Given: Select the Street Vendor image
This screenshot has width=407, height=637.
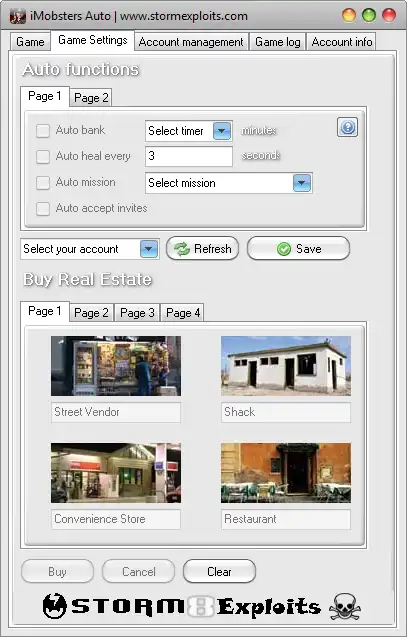Looking at the screenshot, I should tap(116, 366).
